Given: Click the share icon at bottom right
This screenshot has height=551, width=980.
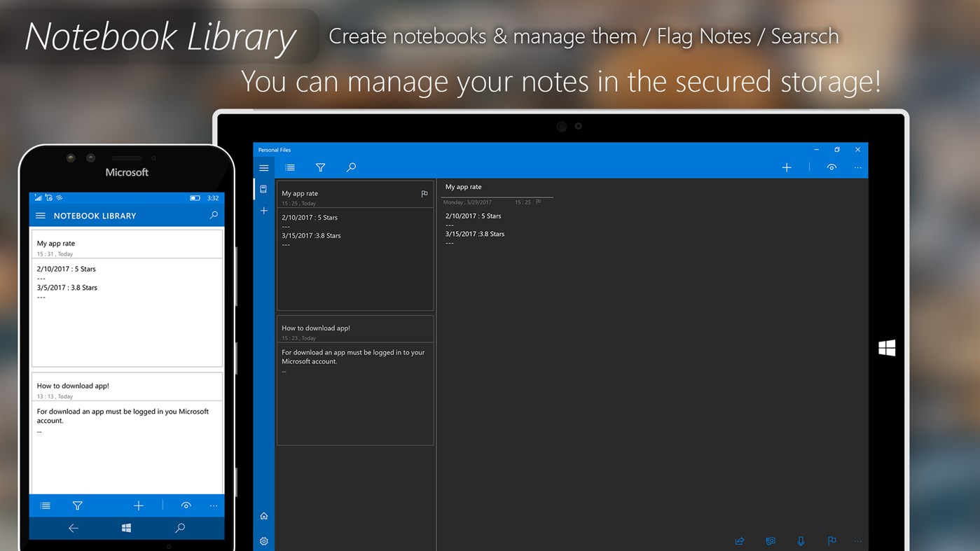Looking at the screenshot, I should 739,540.
